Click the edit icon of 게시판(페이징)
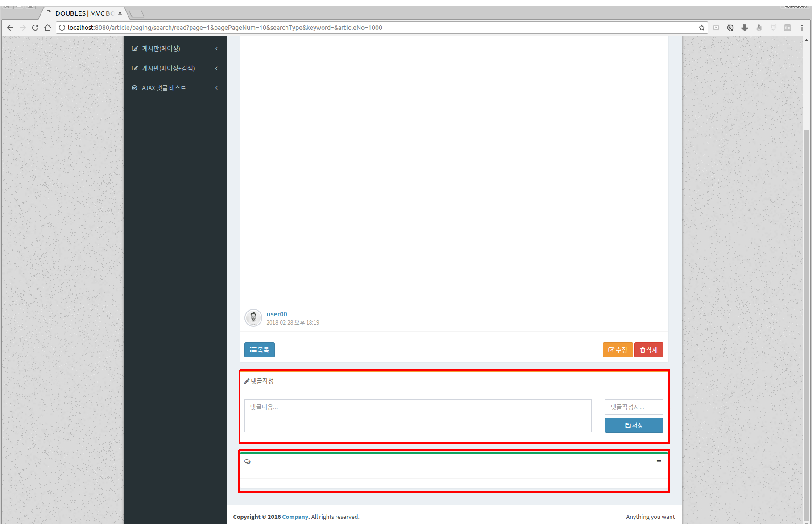This screenshot has width=812, height=530. coord(135,49)
